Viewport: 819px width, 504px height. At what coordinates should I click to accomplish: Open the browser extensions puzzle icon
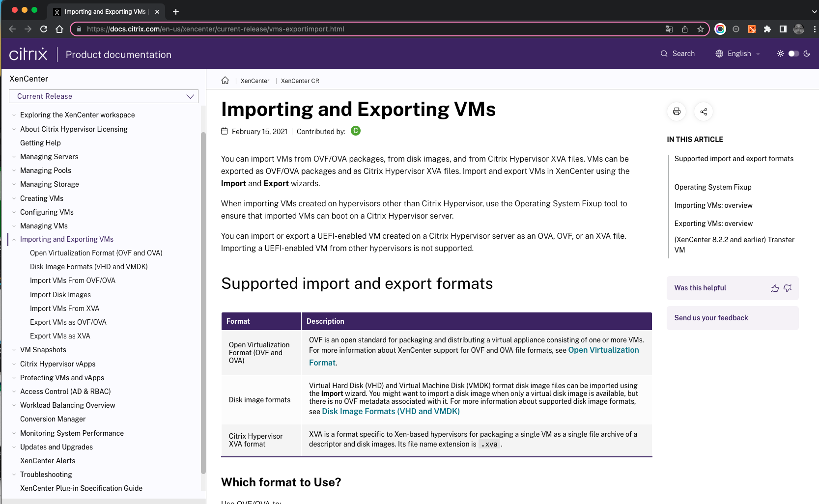click(x=767, y=29)
